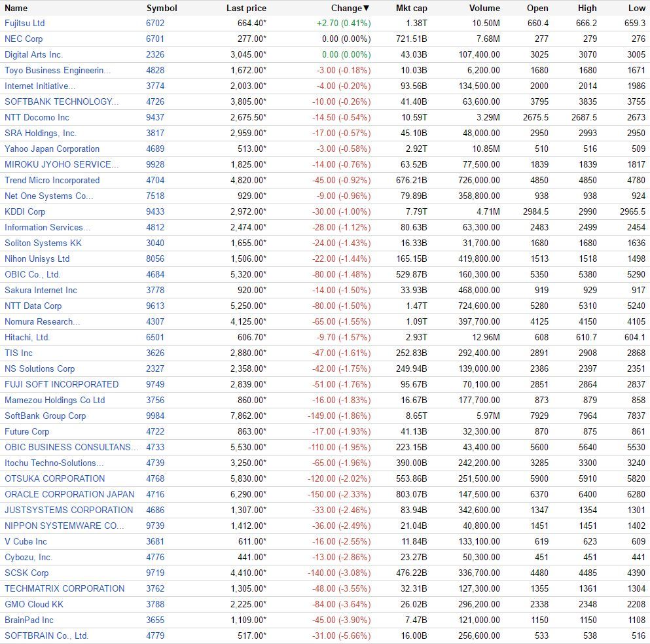Click ticker symbol 4716
The width and height of the screenshot is (650, 644).
tap(155, 495)
